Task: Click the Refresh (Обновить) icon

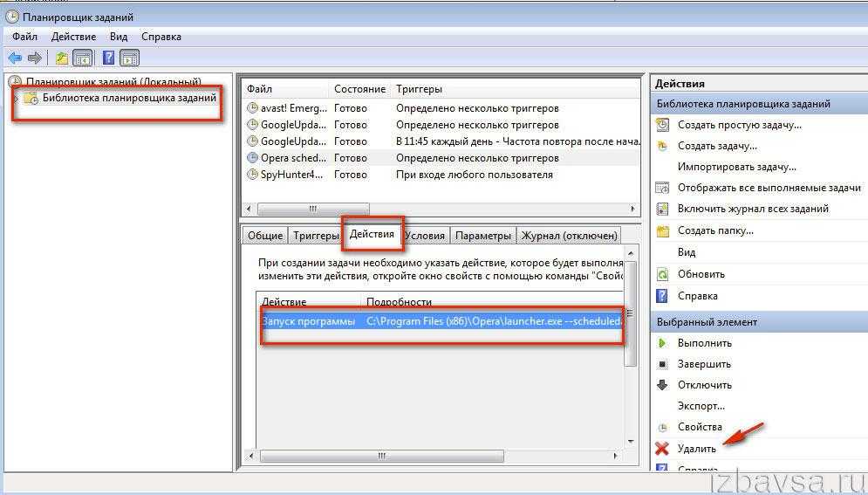Action: (662, 274)
